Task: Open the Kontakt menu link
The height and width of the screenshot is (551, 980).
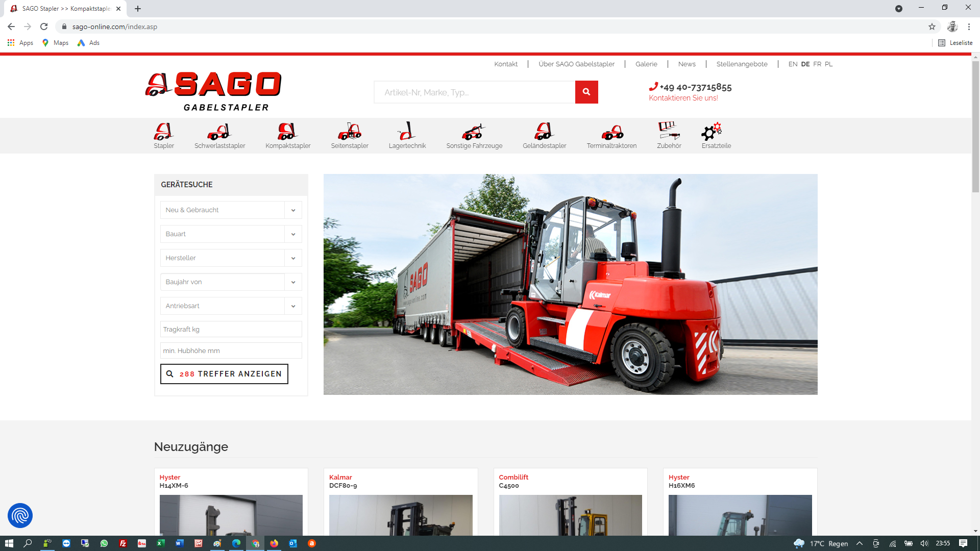Action: tap(506, 64)
